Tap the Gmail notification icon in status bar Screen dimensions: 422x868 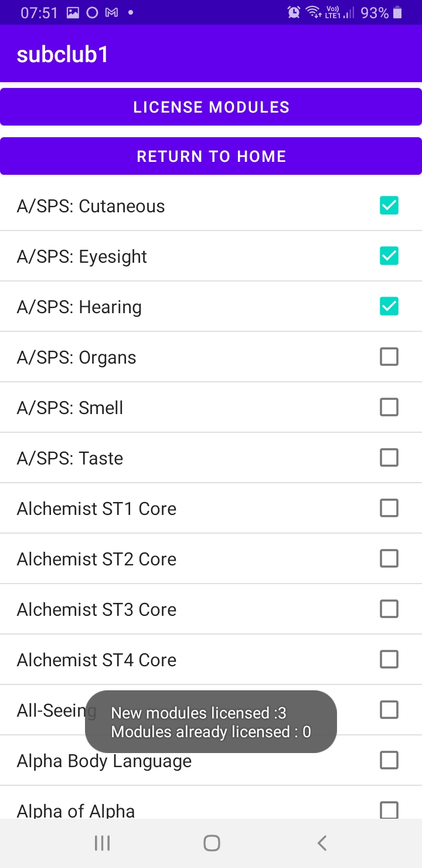(111, 12)
